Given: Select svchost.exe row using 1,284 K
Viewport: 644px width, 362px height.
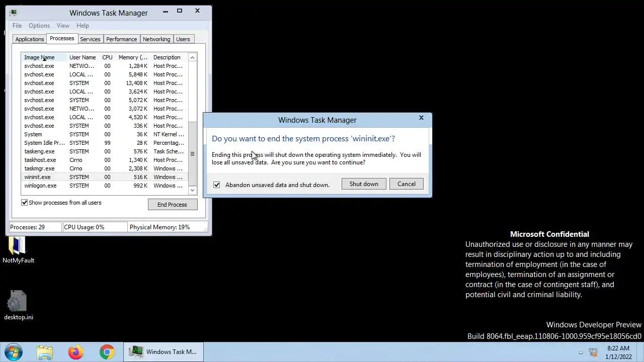Looking at the screenshot, I should [x=105, y=66].
